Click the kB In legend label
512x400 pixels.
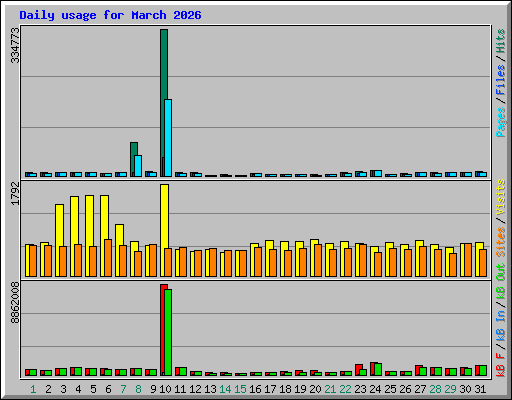point(500,325)
